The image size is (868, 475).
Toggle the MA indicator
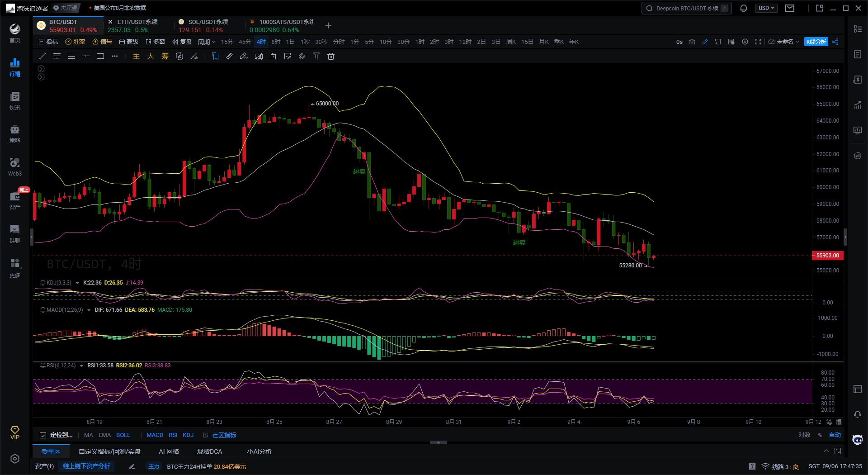pos(89,435)
